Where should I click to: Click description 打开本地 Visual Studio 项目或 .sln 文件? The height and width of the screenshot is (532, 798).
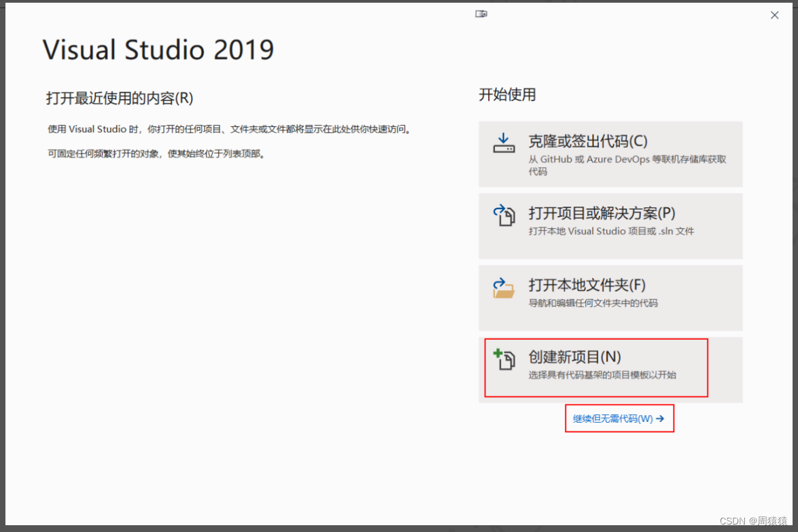pos(611,231)
